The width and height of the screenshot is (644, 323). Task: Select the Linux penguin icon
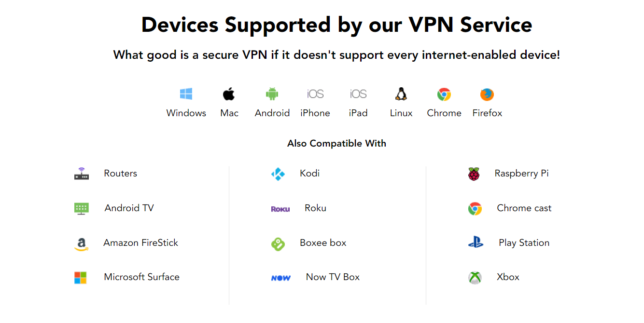point(401,93)
